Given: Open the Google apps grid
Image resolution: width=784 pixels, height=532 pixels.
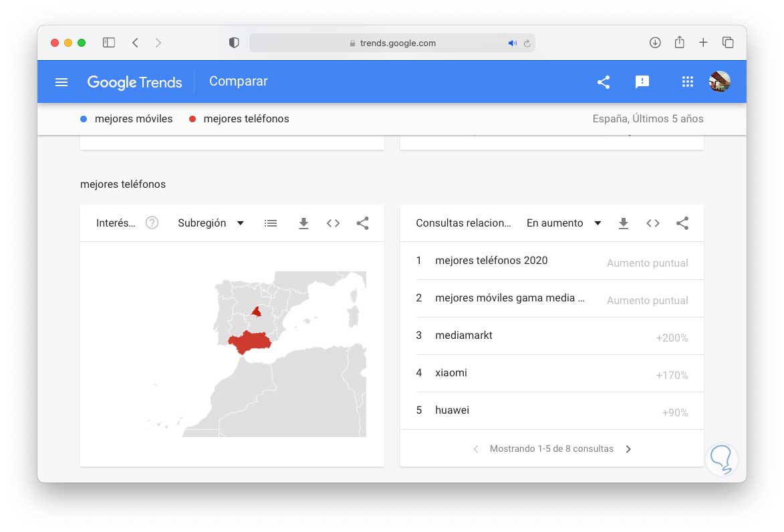Looking at the screenshot, I should tap(687, 82).
